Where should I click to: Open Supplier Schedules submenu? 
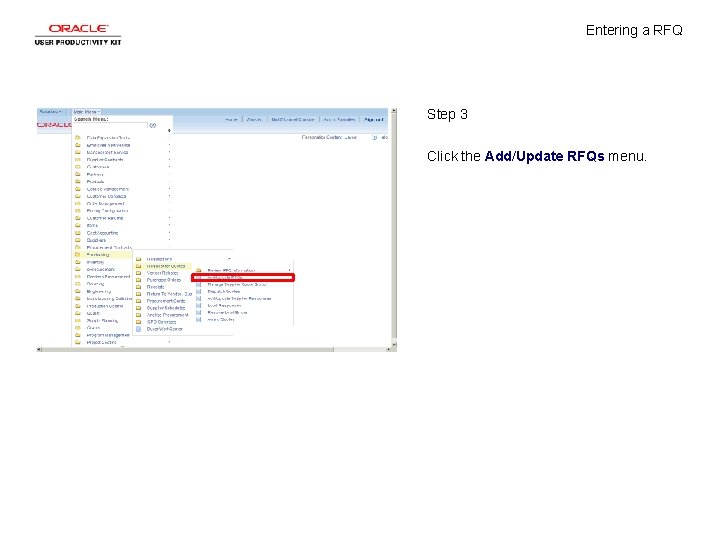(166, 308)
